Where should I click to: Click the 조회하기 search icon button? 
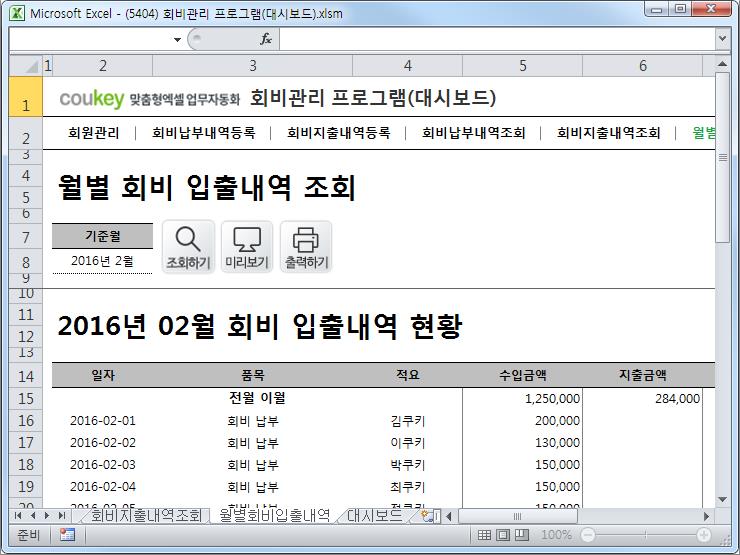tap(188, 246)
